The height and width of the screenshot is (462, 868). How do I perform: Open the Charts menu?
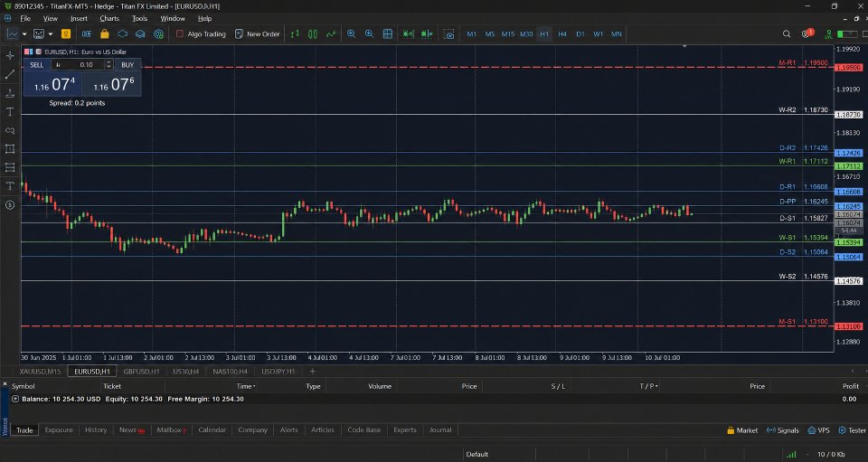[x=109, y=18]
